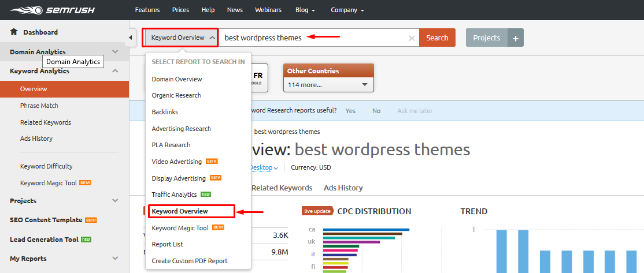644x273 pixels.
Task: Open the Features page
Action: (147, 10)
